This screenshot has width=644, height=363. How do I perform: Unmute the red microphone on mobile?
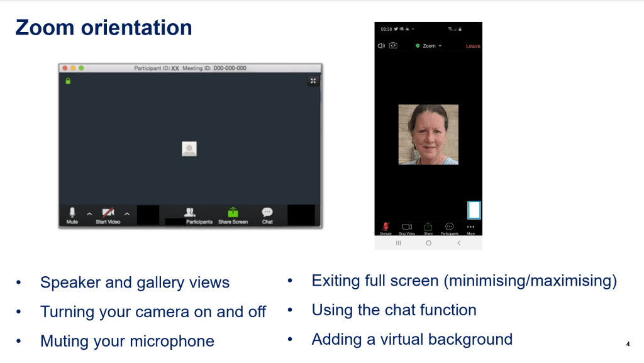386,226
